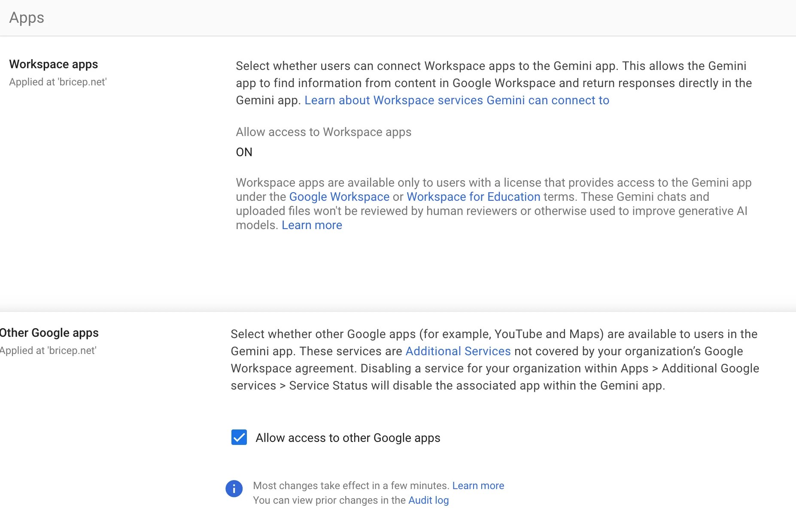Uncheck Allow access to other Google apps checkbox

[x=239, y=437]
